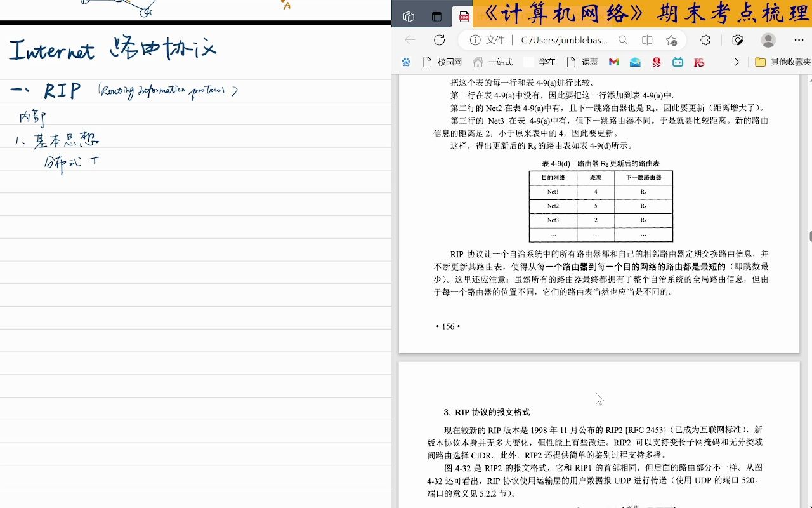View site information via the info icon
This screenshot has height=508, width=812.
475,40
